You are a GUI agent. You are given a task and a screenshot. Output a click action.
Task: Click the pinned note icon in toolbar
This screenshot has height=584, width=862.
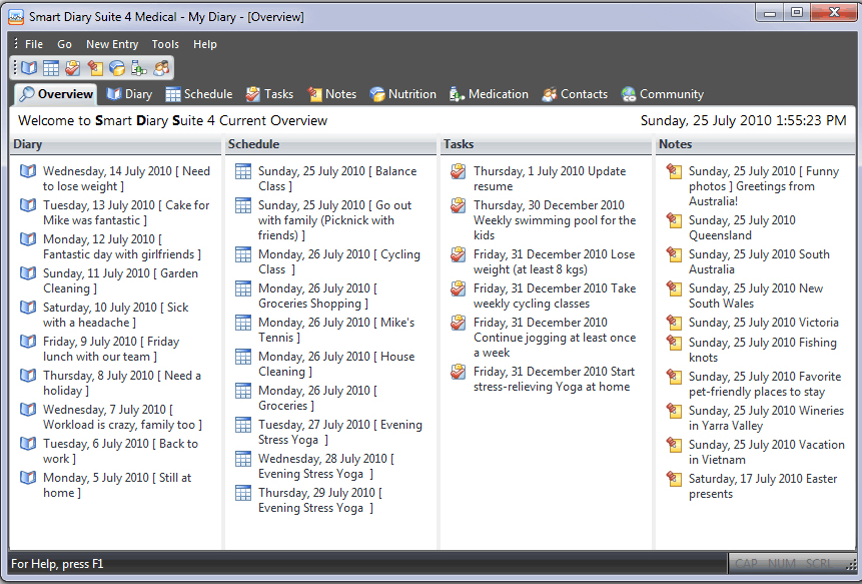(x=95, y=68)
